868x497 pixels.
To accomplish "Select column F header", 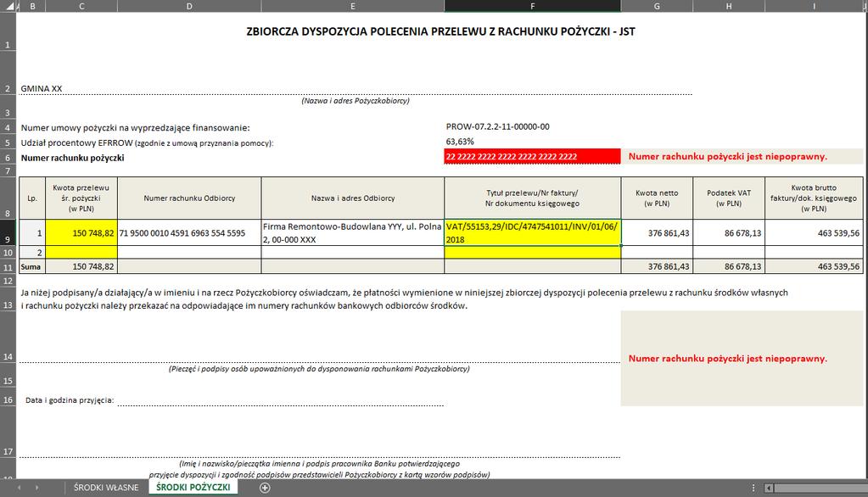I will click(x=533, y=6).
